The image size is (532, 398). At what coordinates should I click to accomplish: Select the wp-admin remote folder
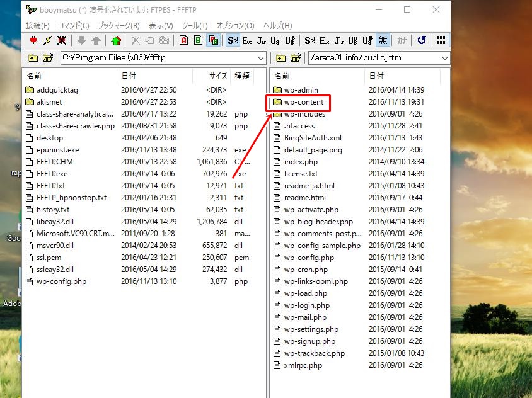(x=296, y=90)
